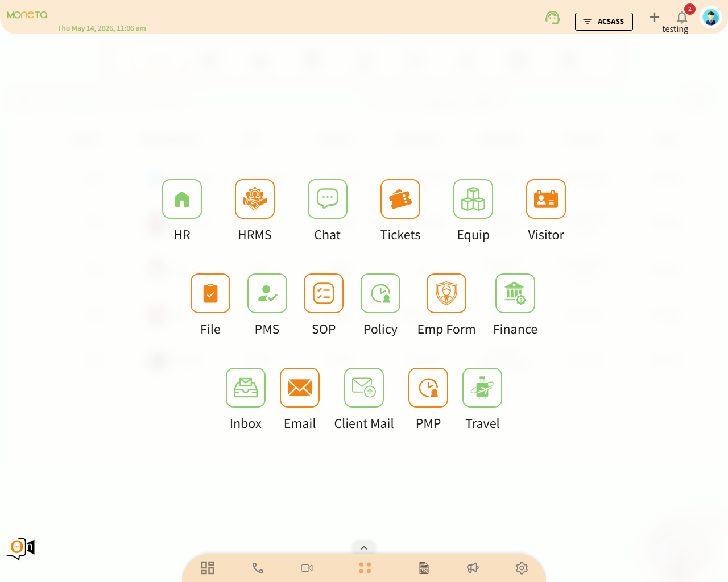Open the Emp Form shield icon
The image size is (728, 582).
tap(446, 293)
